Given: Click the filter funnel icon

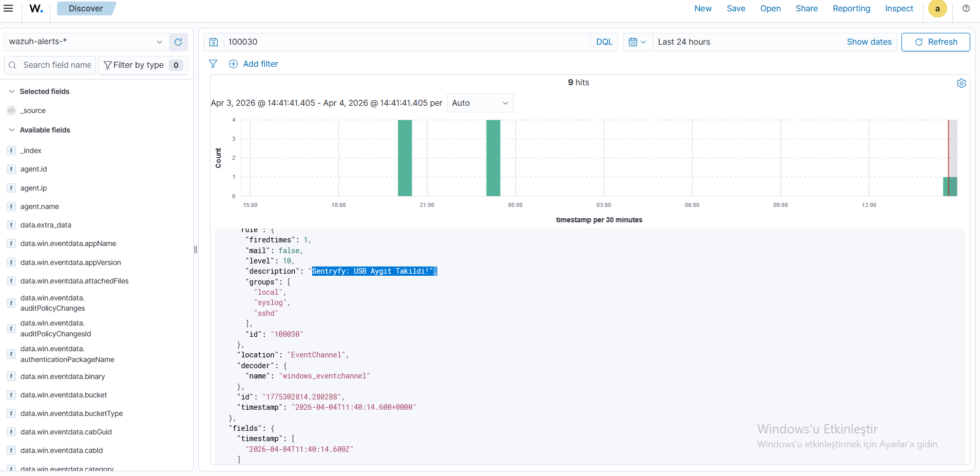Looking at the screenshot, I should pos(213,64).
